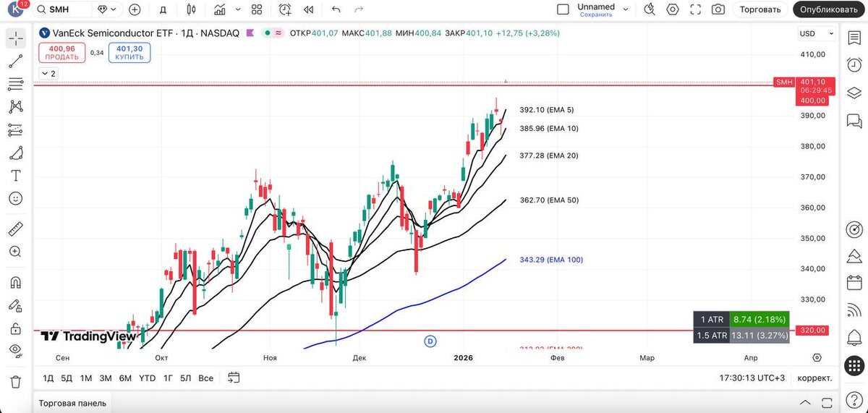Open the object tree layers panel
Image resolution: width=868 pixels, height=413 pixels.
click(854, 93)
